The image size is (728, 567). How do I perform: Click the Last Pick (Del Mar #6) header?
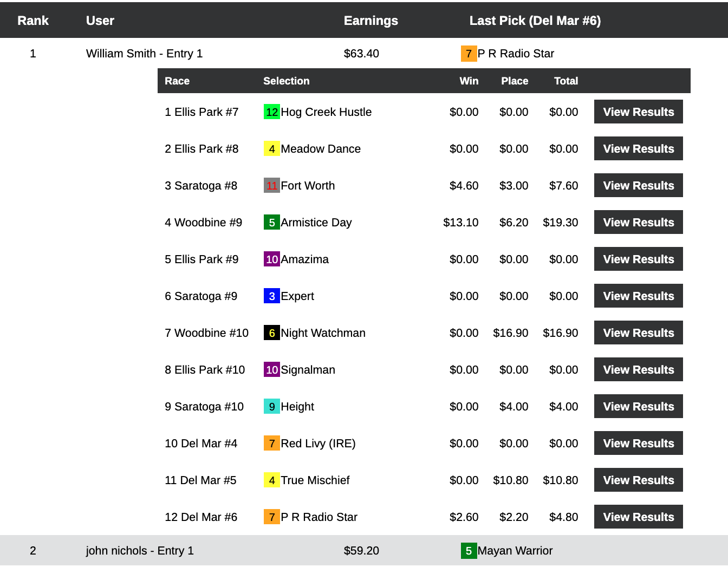535,21
